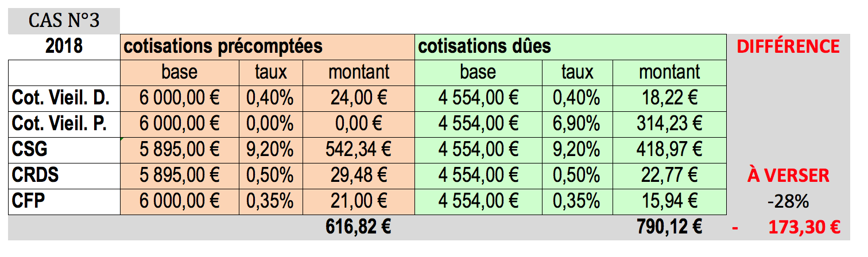Click the 6,90% taux cell

[x=578, y=123]
